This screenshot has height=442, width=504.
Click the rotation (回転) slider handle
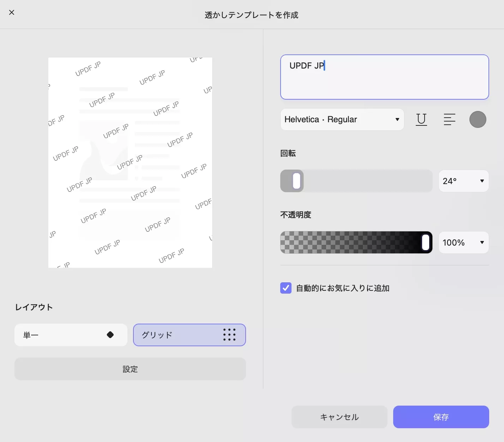297,181
